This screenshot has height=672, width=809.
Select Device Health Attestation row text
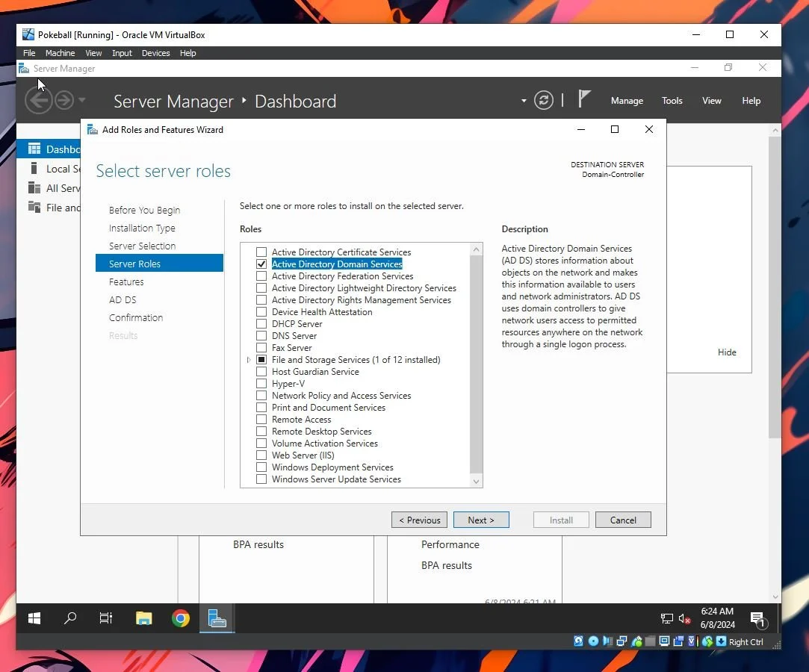[321, 312]
